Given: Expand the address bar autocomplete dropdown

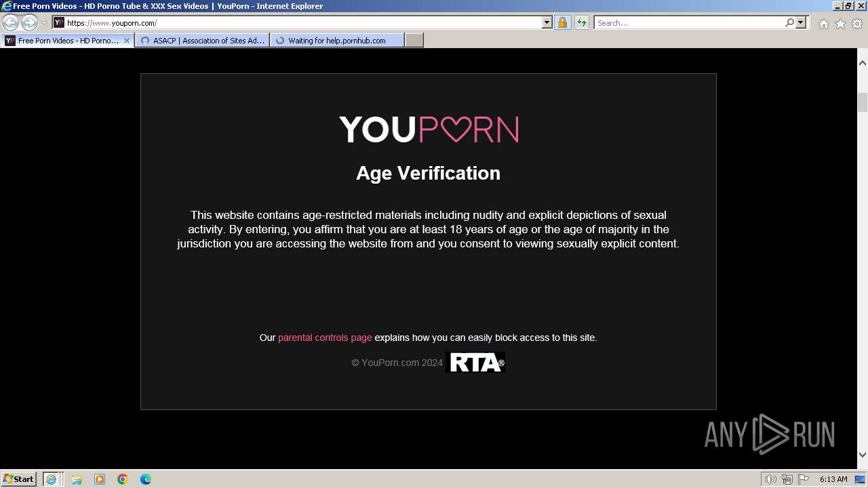Looking at the screenshot, I should click(547, 22).
